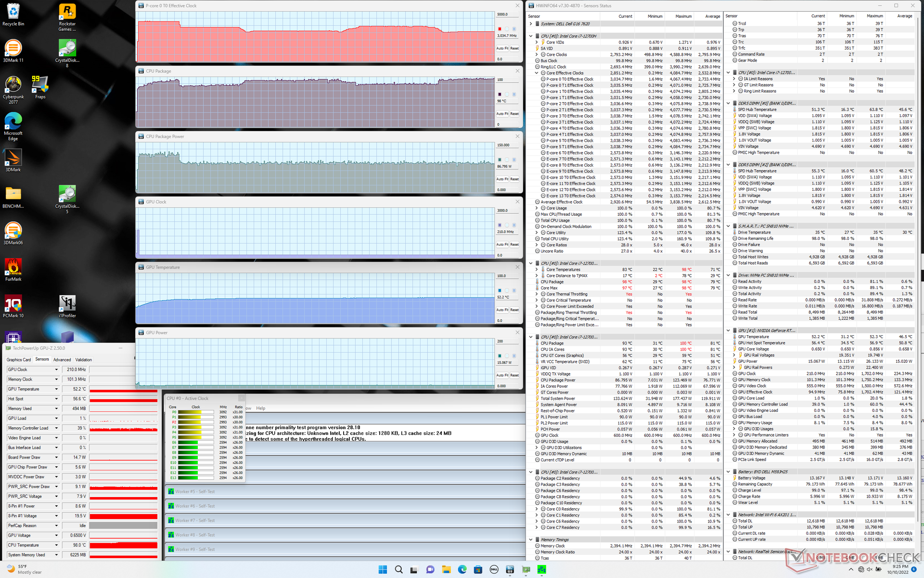924x578 pixels.
Task: Open the 3DMark 11 desktop shortcut
Action: [13, 50]
